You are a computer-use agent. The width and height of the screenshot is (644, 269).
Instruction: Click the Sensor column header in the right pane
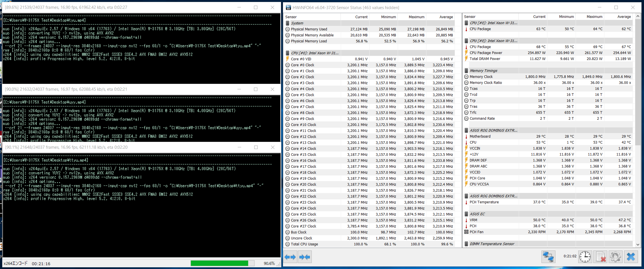(491, 16)
